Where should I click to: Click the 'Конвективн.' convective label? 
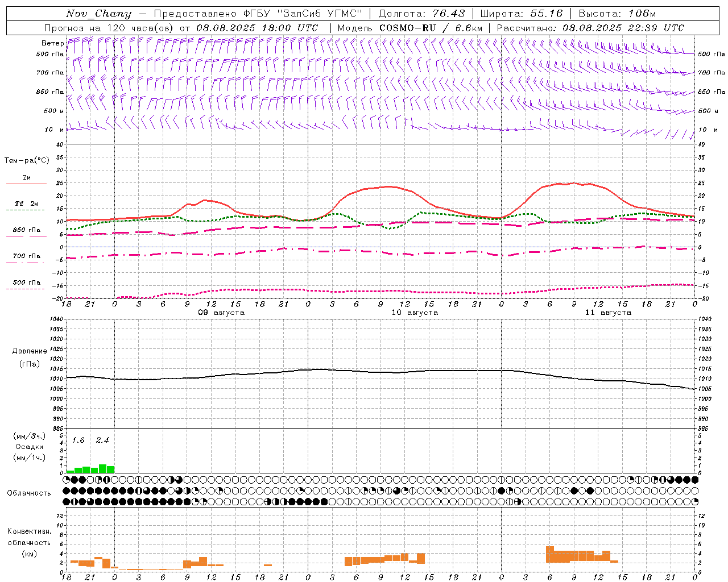(x=29, y=531)
